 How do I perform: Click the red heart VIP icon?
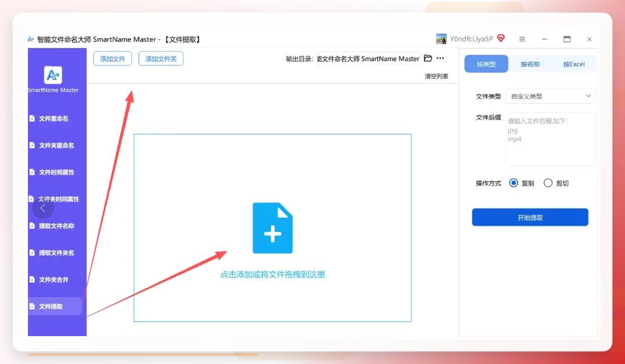(x=501, y=38)
